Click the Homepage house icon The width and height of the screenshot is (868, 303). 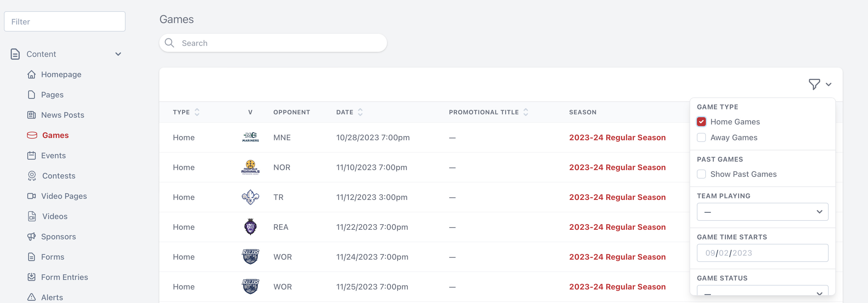coord(31,75)
